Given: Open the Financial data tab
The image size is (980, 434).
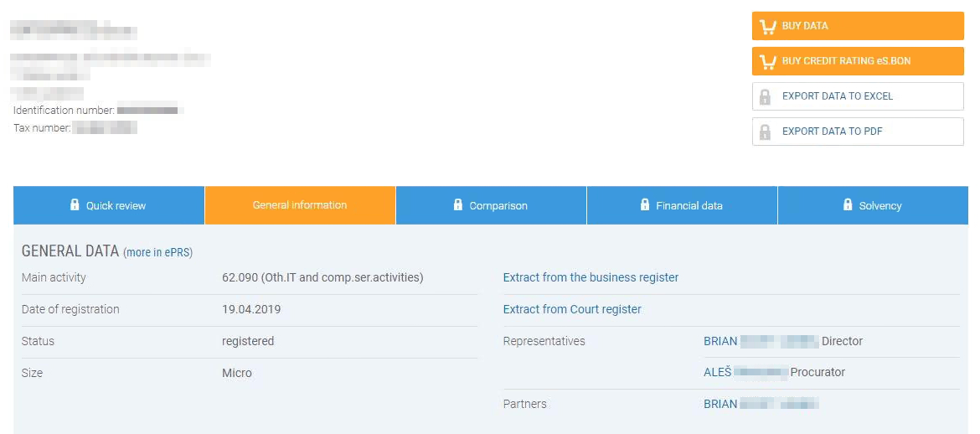Looking at the screenshot, I should tap(682, 205).
